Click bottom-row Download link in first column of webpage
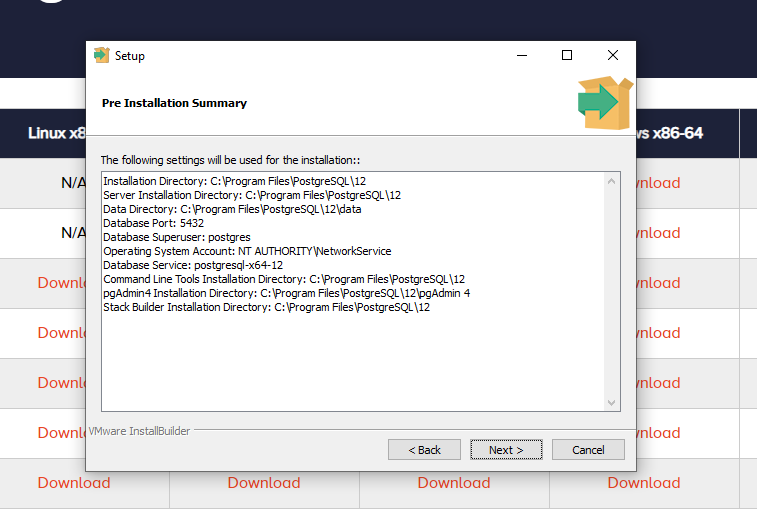Viewport: 757px width, 517px height. pos(74,483)
